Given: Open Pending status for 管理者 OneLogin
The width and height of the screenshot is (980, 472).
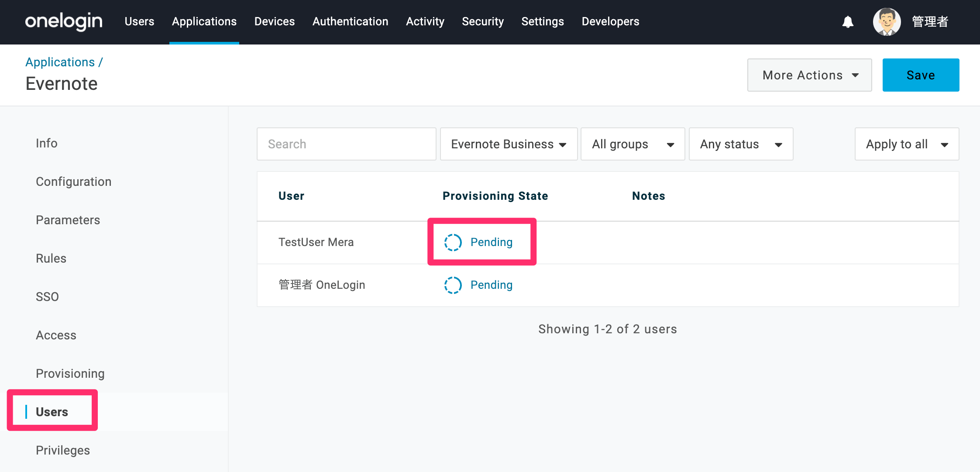Looking at the screenshot, I should click(491, 285).
